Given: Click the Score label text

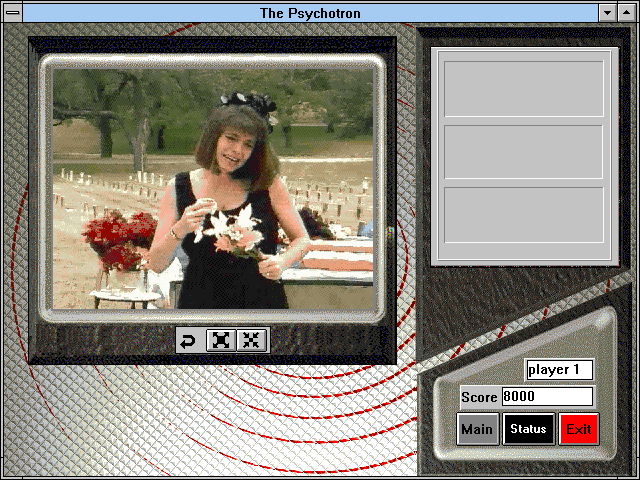Looking at the screenshot, I should click(x=479, y=397).
